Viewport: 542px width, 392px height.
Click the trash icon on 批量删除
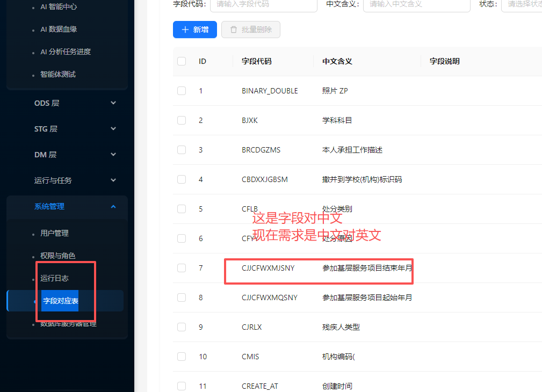[x=234, y=30]
